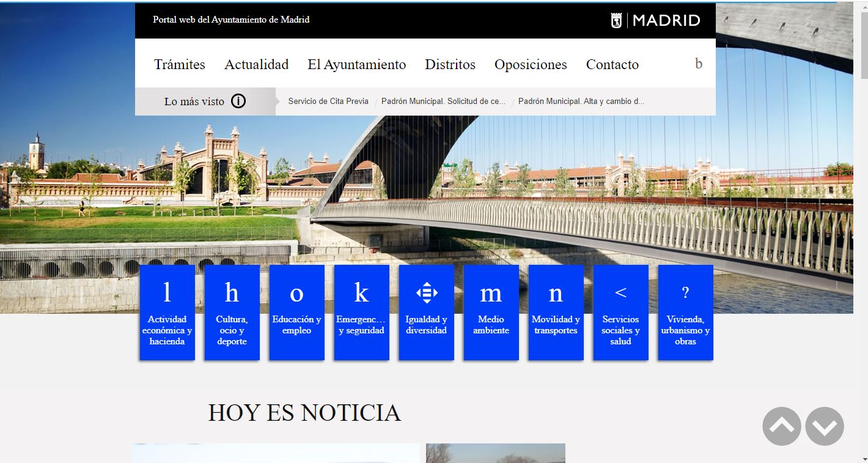Open the Cultura, ocio y deporte tile
This screenshot has width=868, height=463.
click(232, 312)
